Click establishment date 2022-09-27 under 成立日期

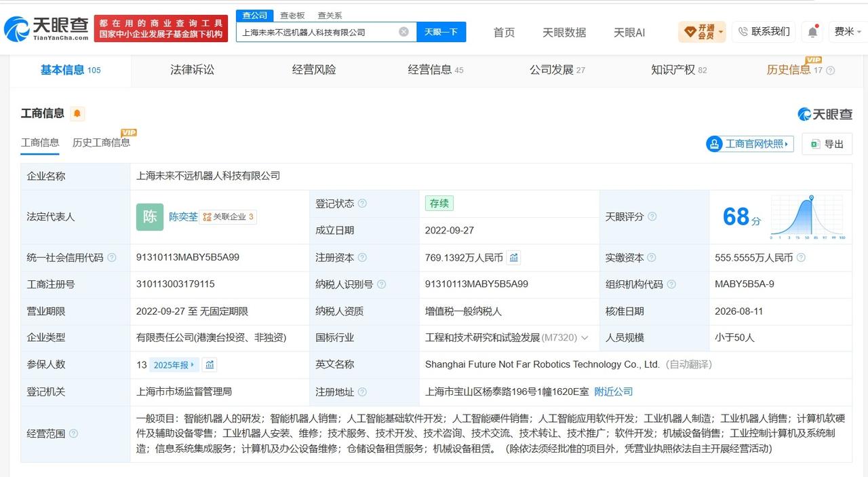click(x=450, y=231)
